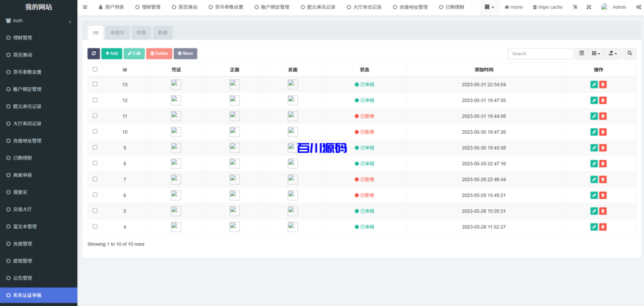
Task: Switch to the 审核中 filter tab
Action: (118, 33)
